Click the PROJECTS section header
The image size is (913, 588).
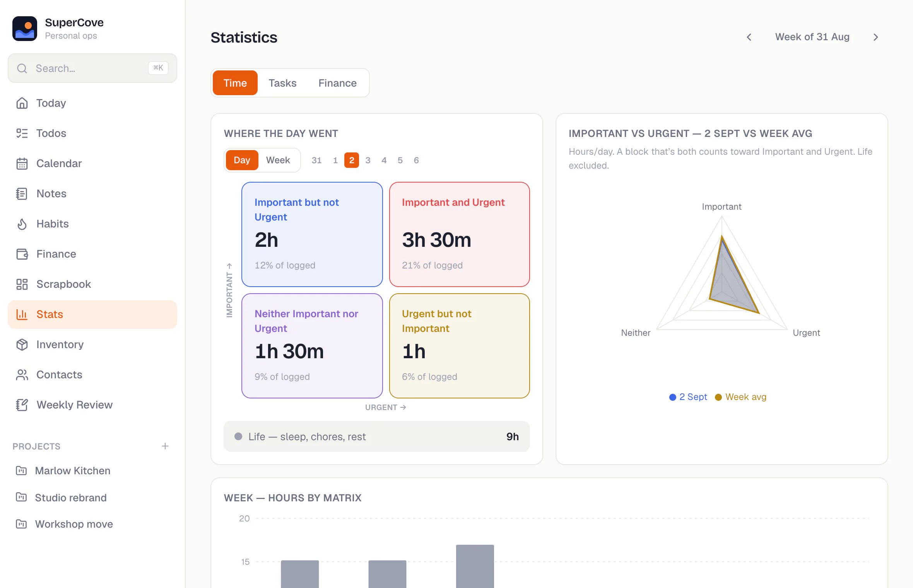[x=36, y=446]
